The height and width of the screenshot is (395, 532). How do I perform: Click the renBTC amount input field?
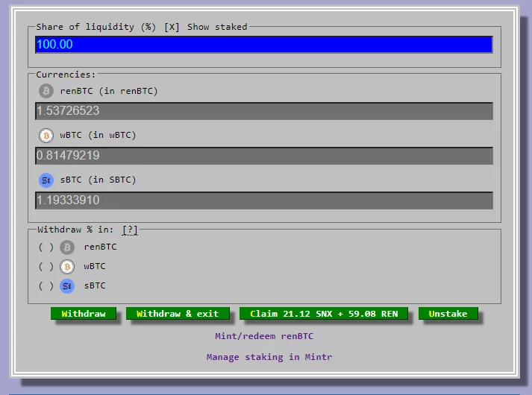(x=263, y=111)
